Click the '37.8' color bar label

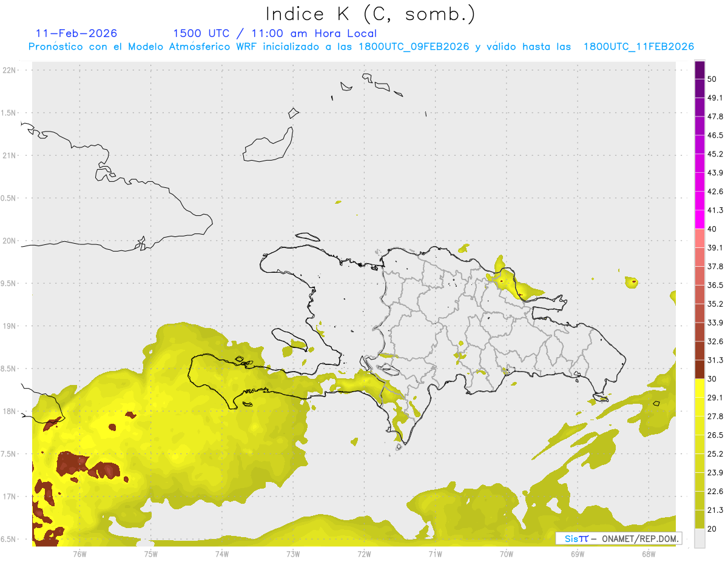716,266
